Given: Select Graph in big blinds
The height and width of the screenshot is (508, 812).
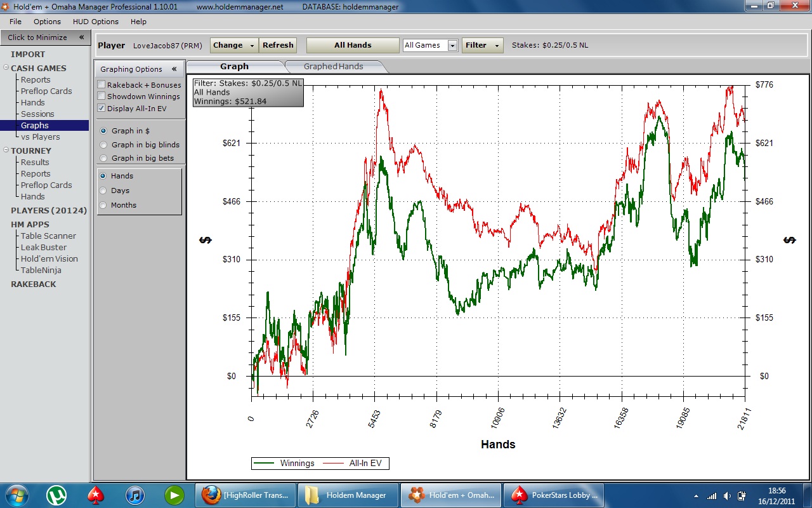Looking at the screenshot, I should tap(103, 145).
